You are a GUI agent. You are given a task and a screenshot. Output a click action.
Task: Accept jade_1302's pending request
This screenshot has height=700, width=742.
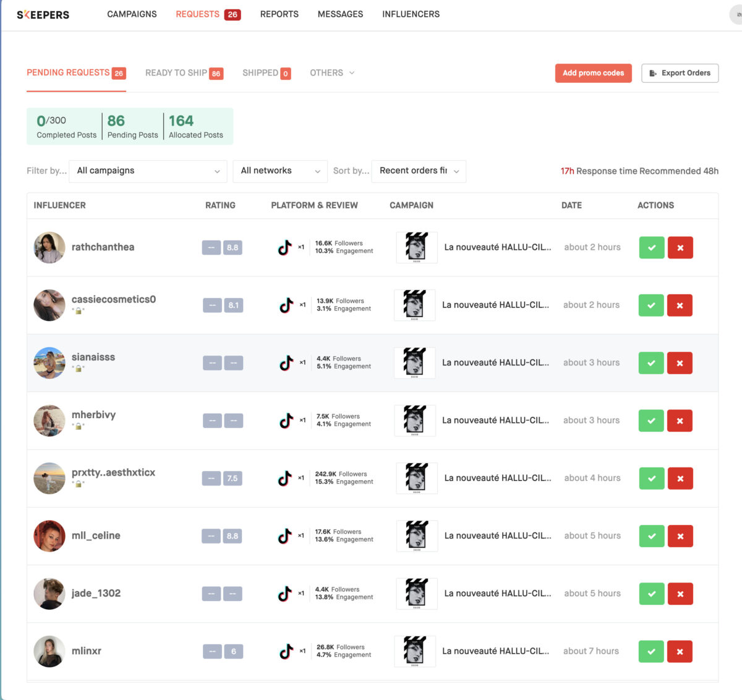pos(651,594)
